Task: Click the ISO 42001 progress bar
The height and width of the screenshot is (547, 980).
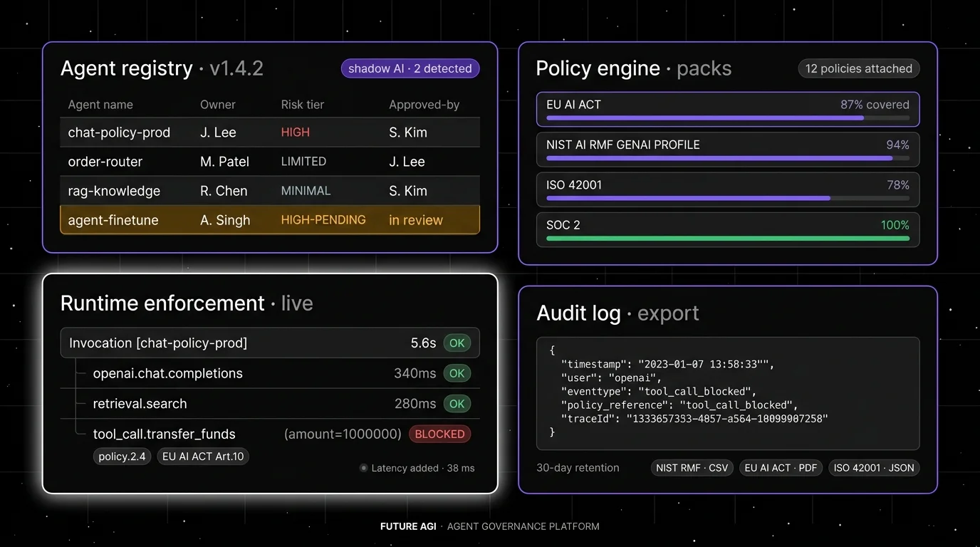Action: (728, 198)
